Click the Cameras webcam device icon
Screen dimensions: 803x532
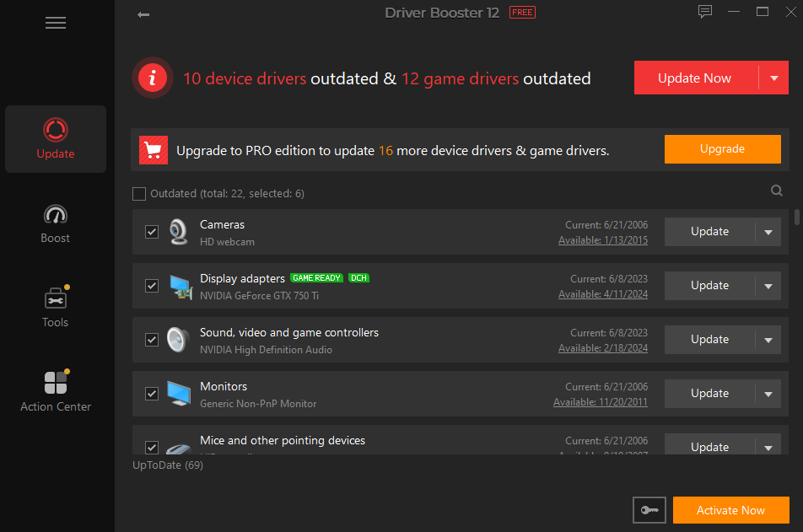(x=178, y=232)
